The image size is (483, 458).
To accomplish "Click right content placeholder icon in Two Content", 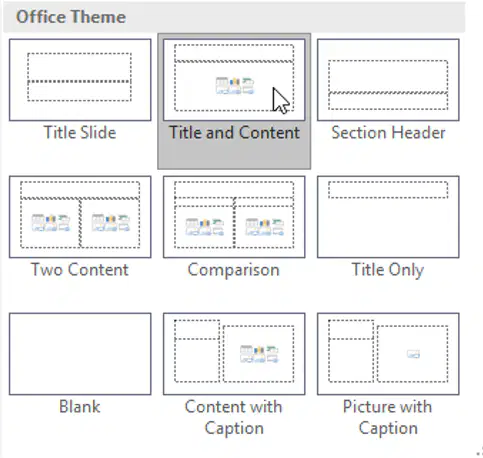I will coord(111,223).
